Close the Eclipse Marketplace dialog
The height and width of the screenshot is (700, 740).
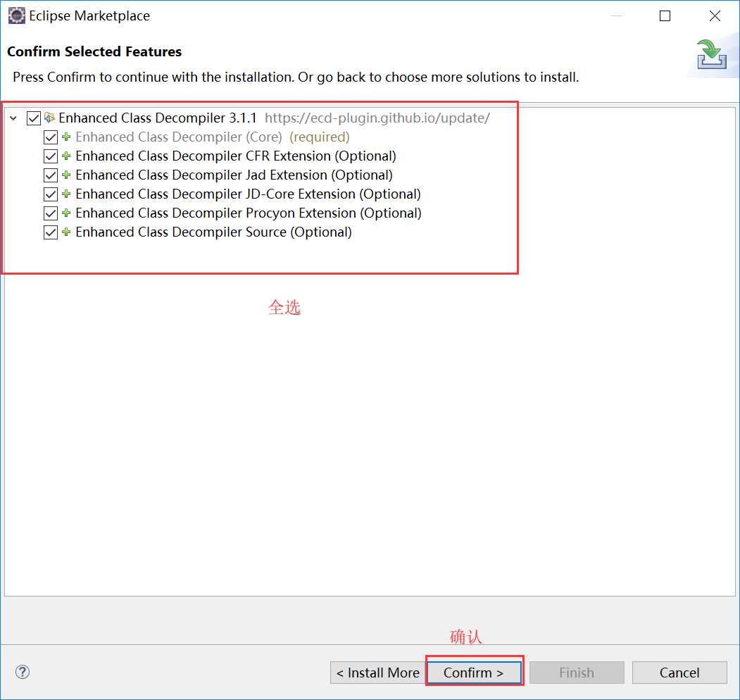click(715, 16)
